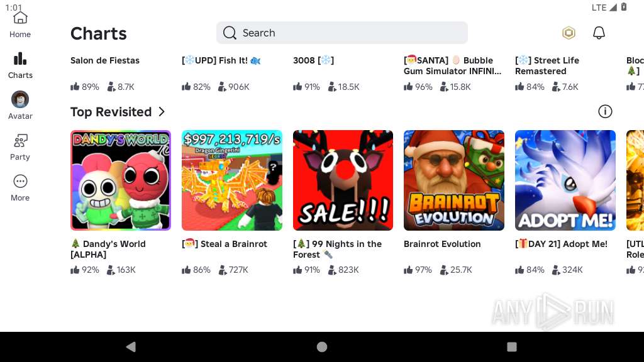
Task: Open Street Life Remastered game title
Action: click(547, 65)
